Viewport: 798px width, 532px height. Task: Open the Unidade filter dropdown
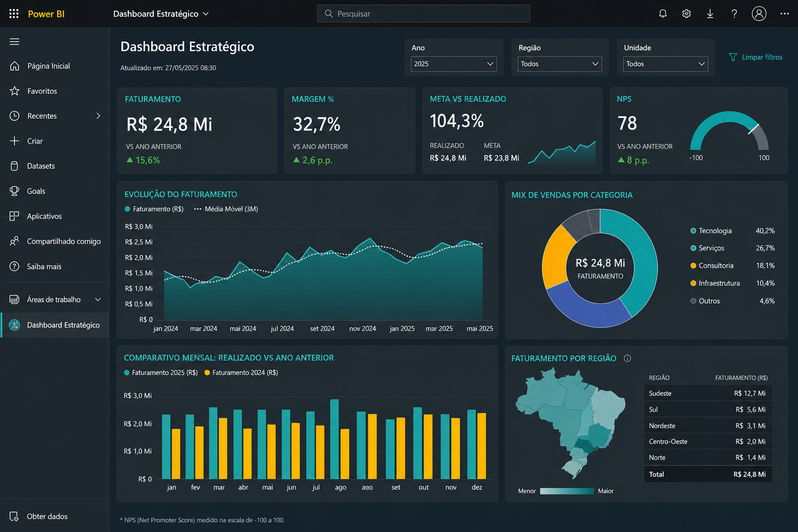click(x=666, y=64)
